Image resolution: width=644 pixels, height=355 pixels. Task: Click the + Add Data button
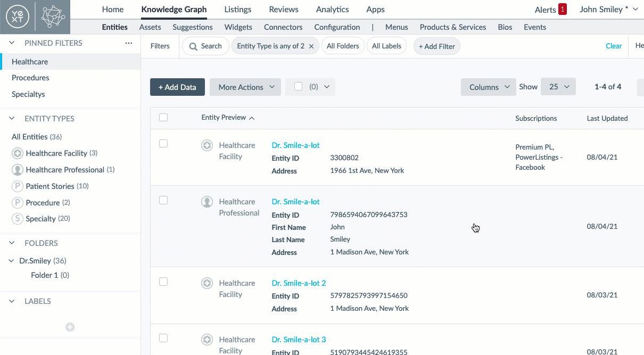coord(177,87)
